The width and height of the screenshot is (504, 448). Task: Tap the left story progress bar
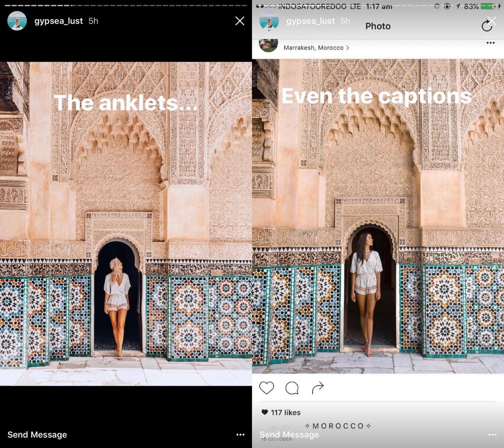coord(126,6)
